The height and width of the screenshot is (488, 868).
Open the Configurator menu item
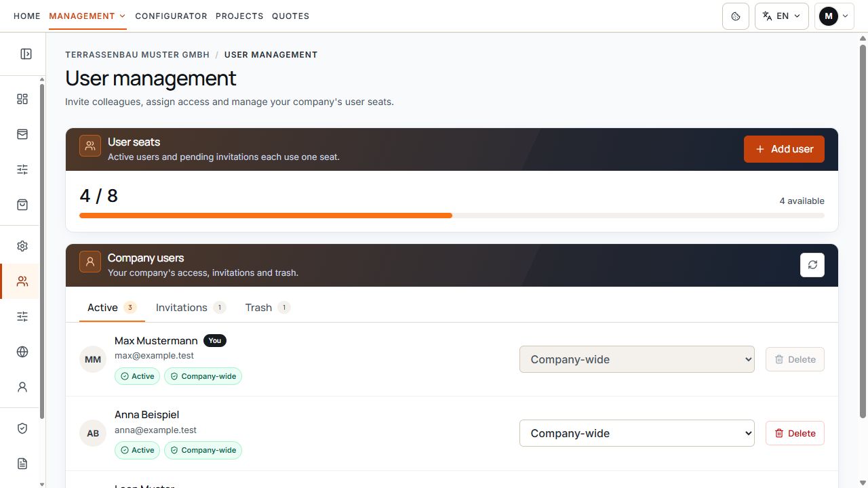[x=171, y=16]
